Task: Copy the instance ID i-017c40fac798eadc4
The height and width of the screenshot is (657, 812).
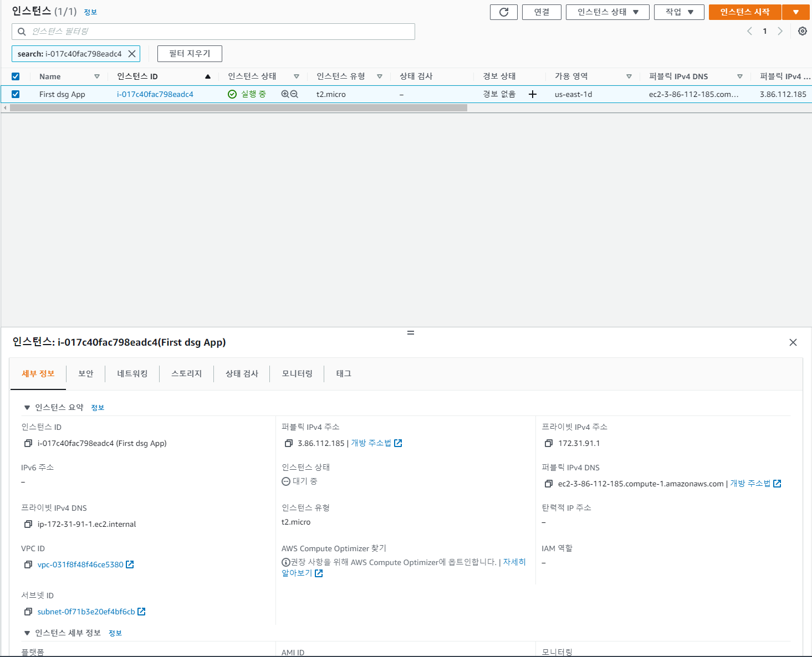Action: [x=28, y=443]
